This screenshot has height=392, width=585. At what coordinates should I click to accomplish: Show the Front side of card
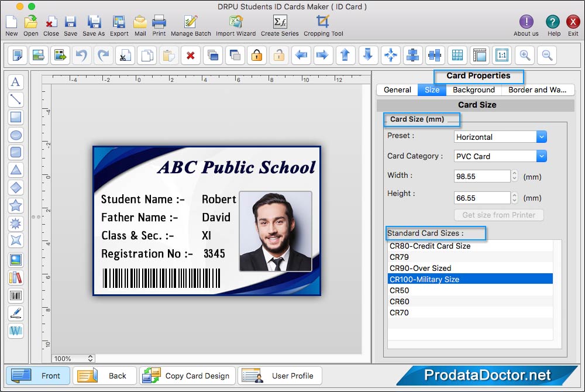coord(38,376)
